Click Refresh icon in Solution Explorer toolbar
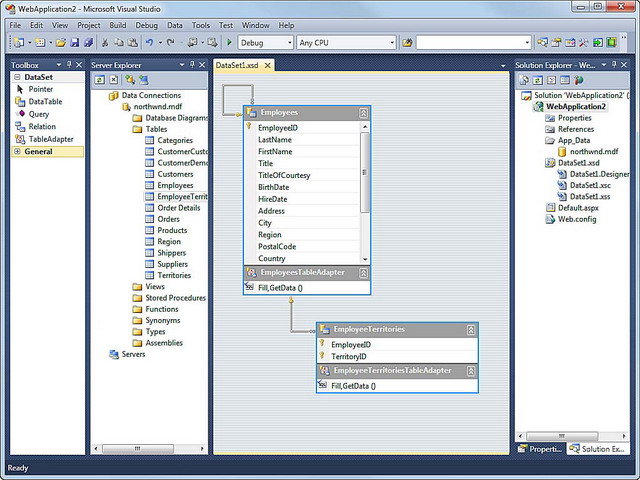640x480 pixels. (x=538, y=80)
